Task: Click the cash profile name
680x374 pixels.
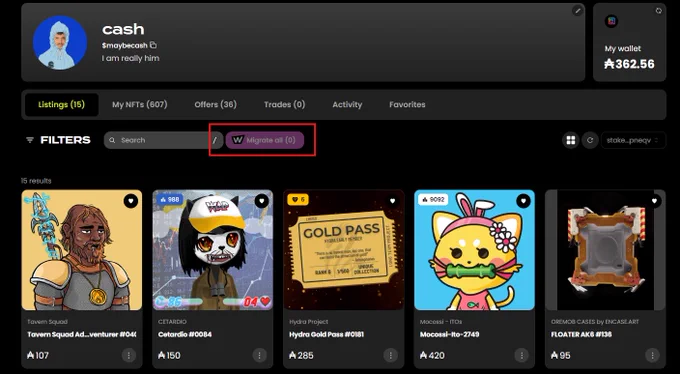Action: pyautogui.click(x=123, y=29)
